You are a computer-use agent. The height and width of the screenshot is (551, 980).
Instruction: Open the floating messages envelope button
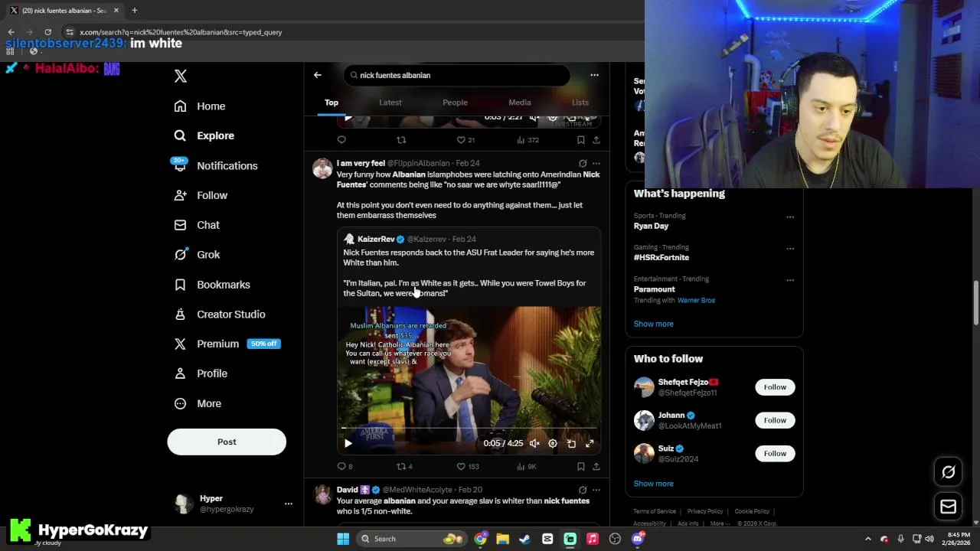949,507
